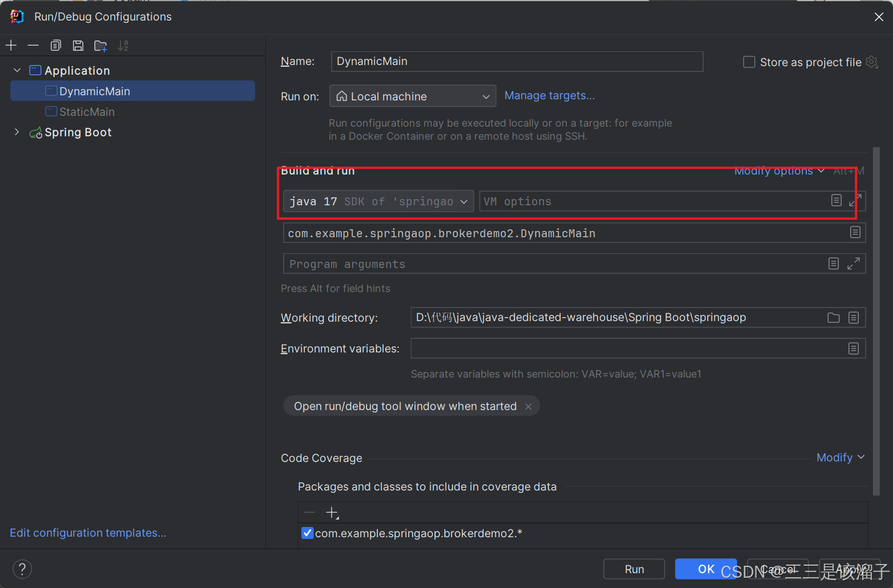Viewport: 893px width, 588px height.
Task: Collapse the Application tree node
Action: (x=17, y=70)
